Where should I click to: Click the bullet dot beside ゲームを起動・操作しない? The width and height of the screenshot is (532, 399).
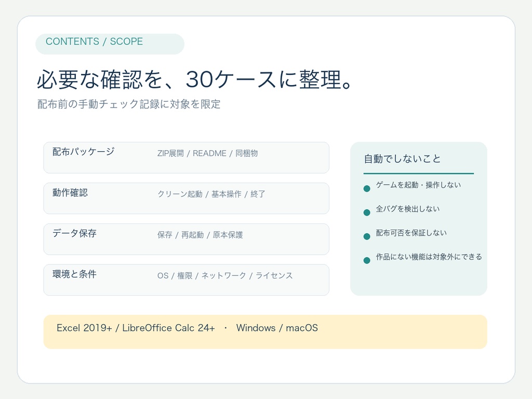click(367, 189)
